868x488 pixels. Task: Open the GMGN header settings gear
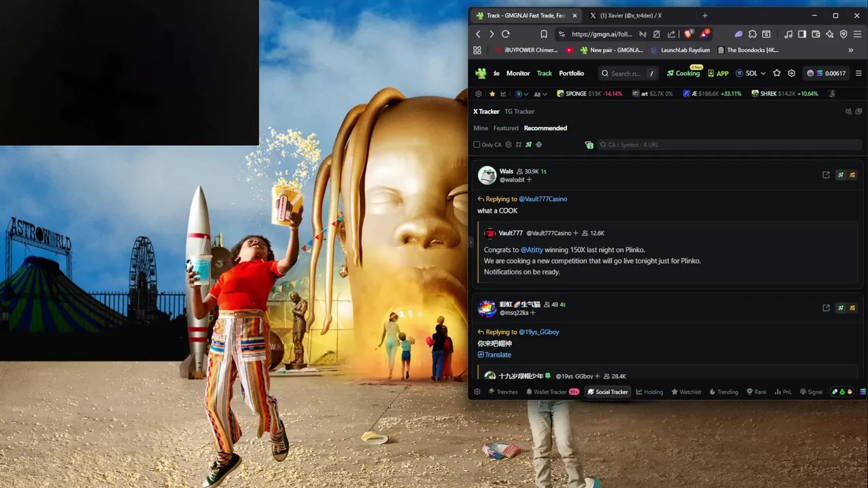tap(791, 73)
